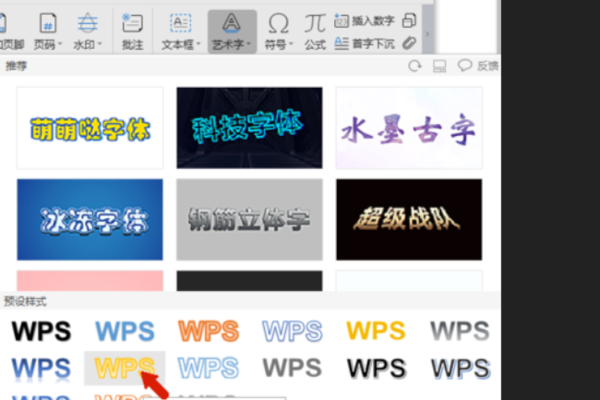Pick the 超级战队 art text template
Image resolution: width=600 pixels, height=400 pixels.
(x=409, y=219)
